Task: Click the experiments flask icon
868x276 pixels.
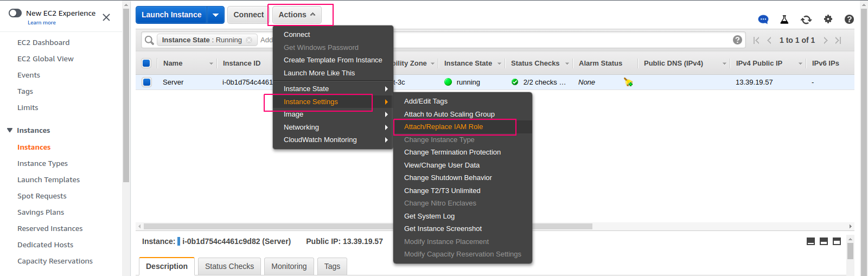Action: (784, 20)
